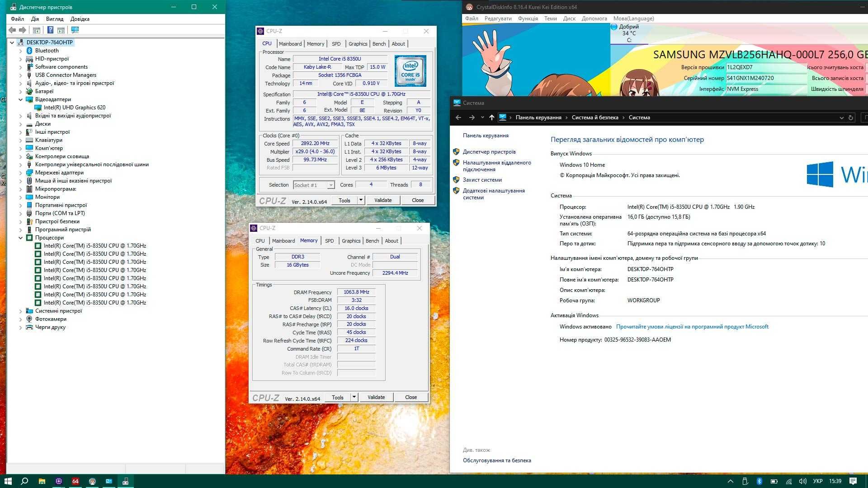Switch to Mainboard tab in upper CPU-Z window

(x=290, y=44)
